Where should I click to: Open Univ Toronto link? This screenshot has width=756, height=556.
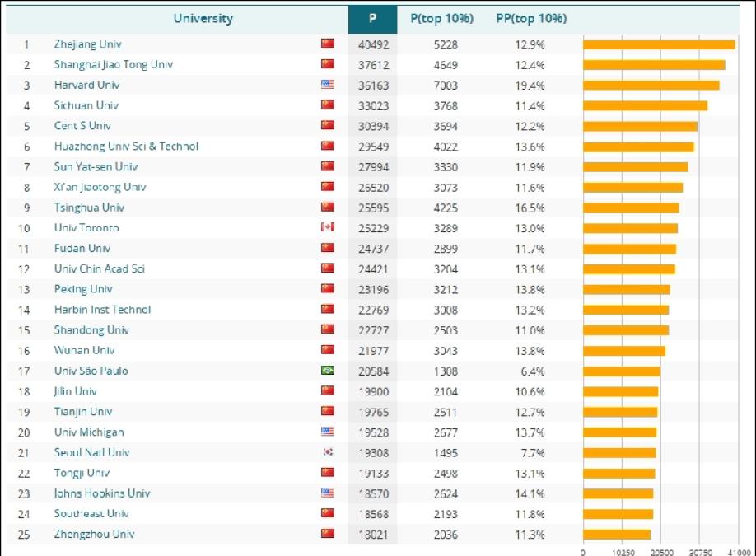pos(86,228)
